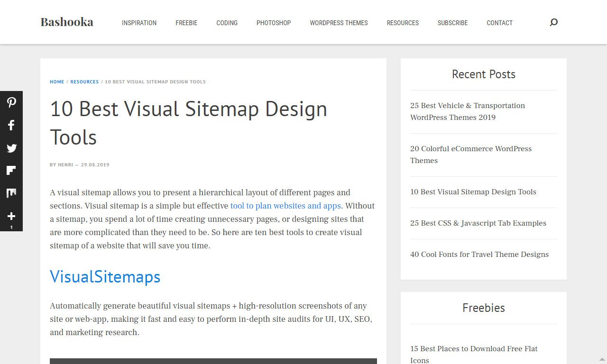The width and height of the screenshot is (607, 364).
Task: Click the breadcrumb text '10 Best Visual Sitemap Design Tools'
Action: (155, 82)
